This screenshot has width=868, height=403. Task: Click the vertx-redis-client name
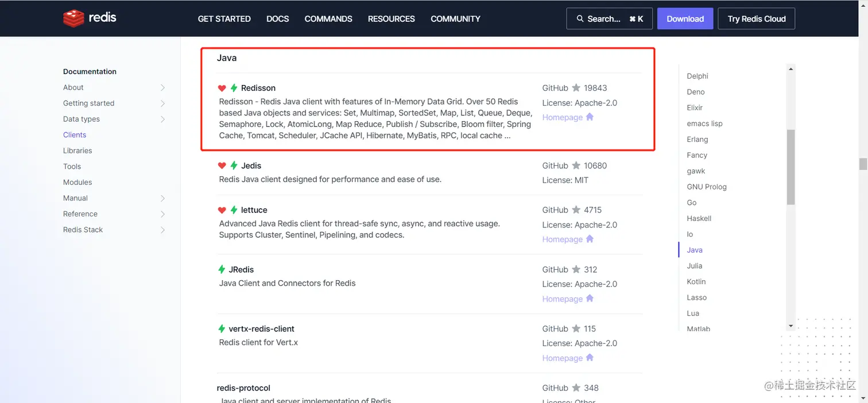tap(262, 329)
